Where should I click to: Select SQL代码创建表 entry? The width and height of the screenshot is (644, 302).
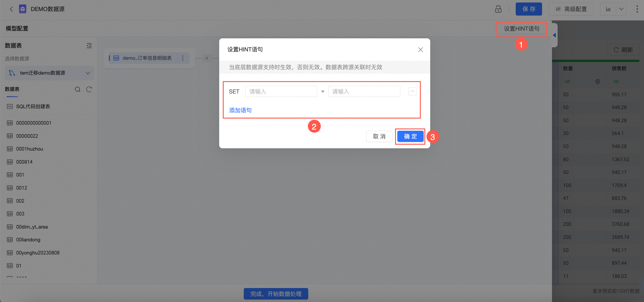tap(33, 107)
